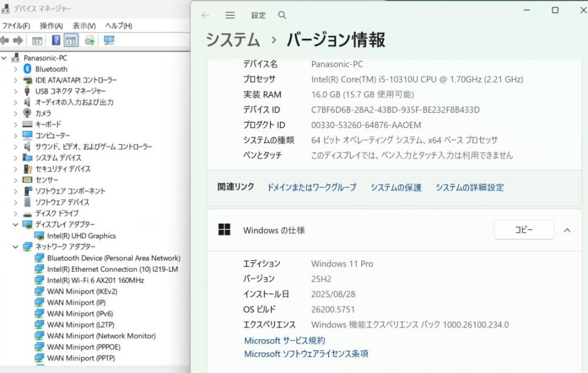Click the コピー button
This screenshot has height=373, width=588.
click(524, 229)
